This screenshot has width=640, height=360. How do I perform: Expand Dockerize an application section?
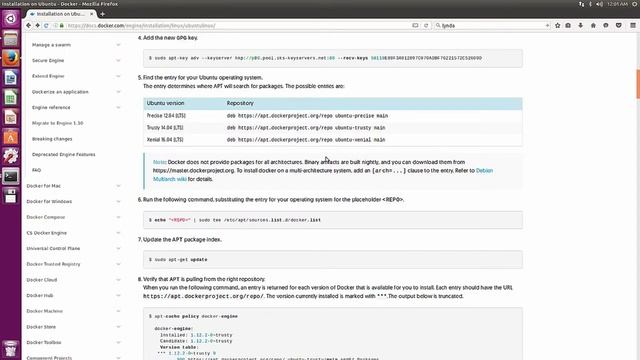point(118,92)
